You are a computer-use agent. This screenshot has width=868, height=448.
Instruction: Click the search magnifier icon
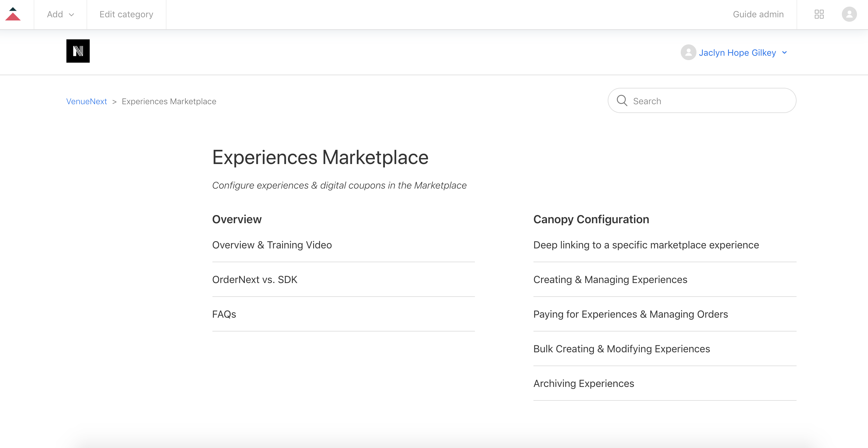pyautogui.click(x=622, y=101)
